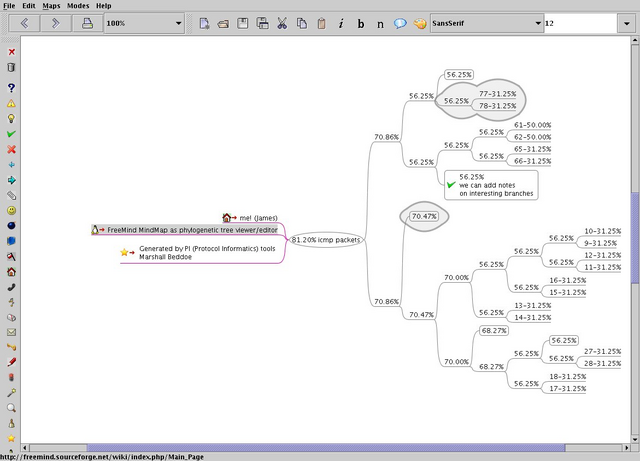This screenshot has width=640, height=461.
Task: Click the New map toolbar icon
Action: coord(204,23)
